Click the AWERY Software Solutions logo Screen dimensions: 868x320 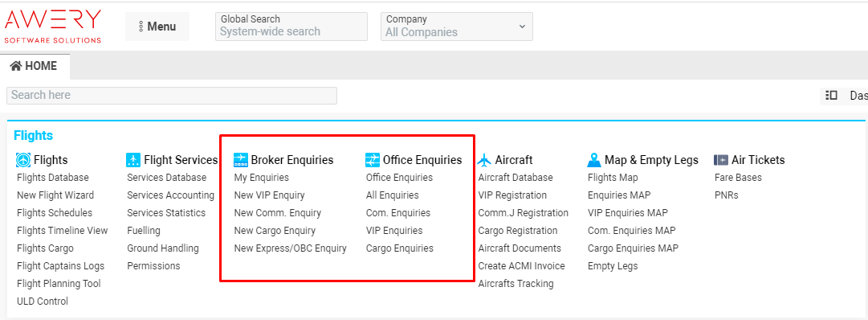[53, 26]
